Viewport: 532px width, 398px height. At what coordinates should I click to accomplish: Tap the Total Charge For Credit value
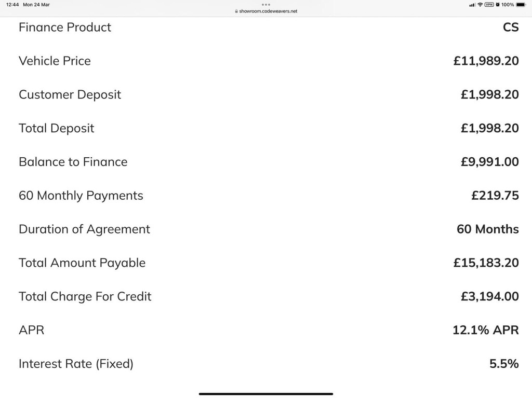click(x=489, y=296)
